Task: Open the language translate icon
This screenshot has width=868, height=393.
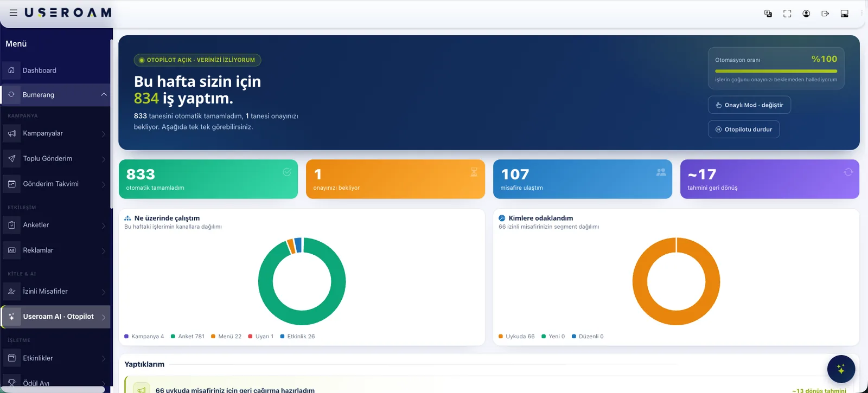Action: 768,14
